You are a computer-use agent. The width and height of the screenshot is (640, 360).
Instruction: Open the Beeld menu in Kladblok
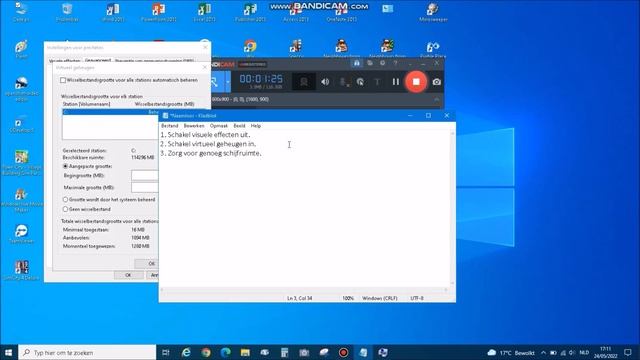(x=239, y=126)
